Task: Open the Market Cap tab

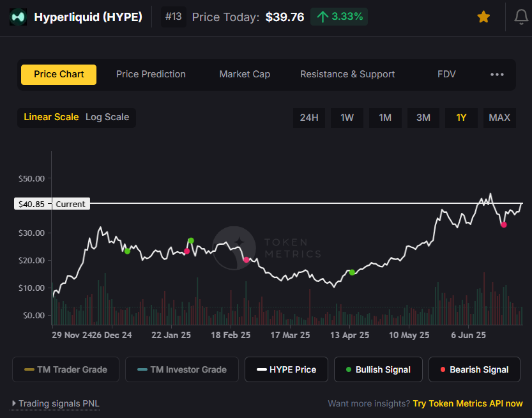Action: 245,74
